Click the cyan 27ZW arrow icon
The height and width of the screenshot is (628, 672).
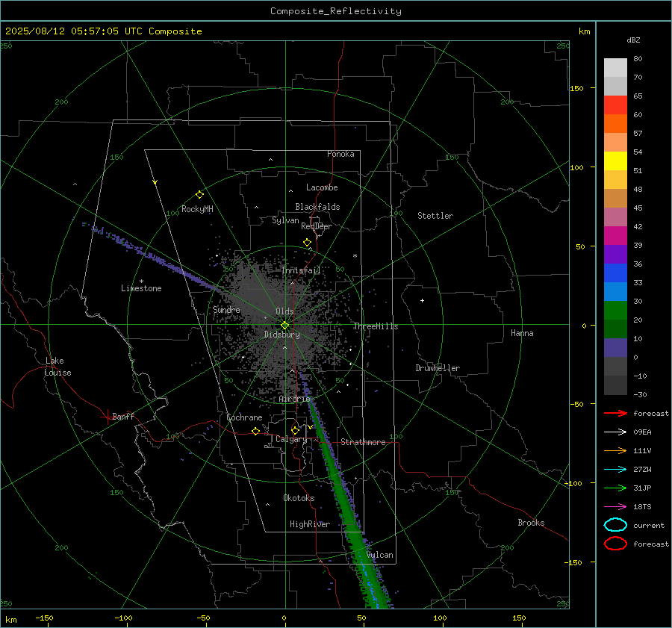(x=615, y=470)
